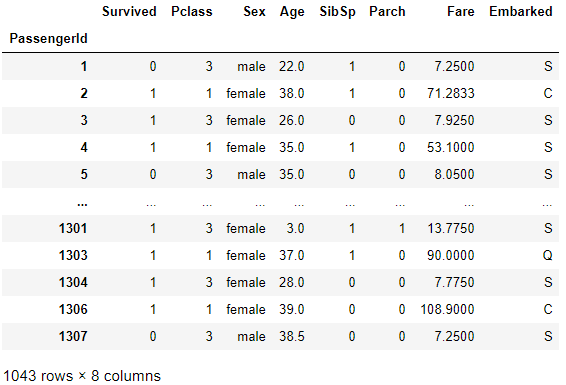This screenshot has width=566, height=385.
Task: Click Embarked value C in row 1306
Action: click(548, 310)
